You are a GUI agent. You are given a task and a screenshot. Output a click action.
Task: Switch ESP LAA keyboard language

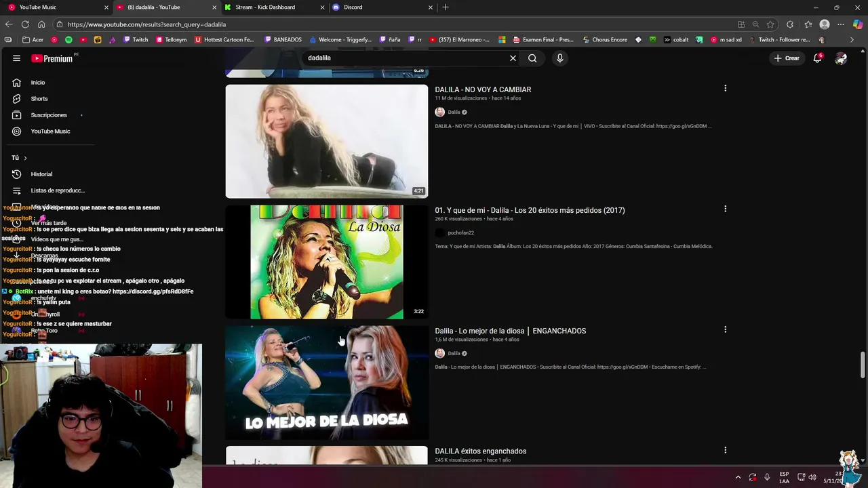point(784,477)
